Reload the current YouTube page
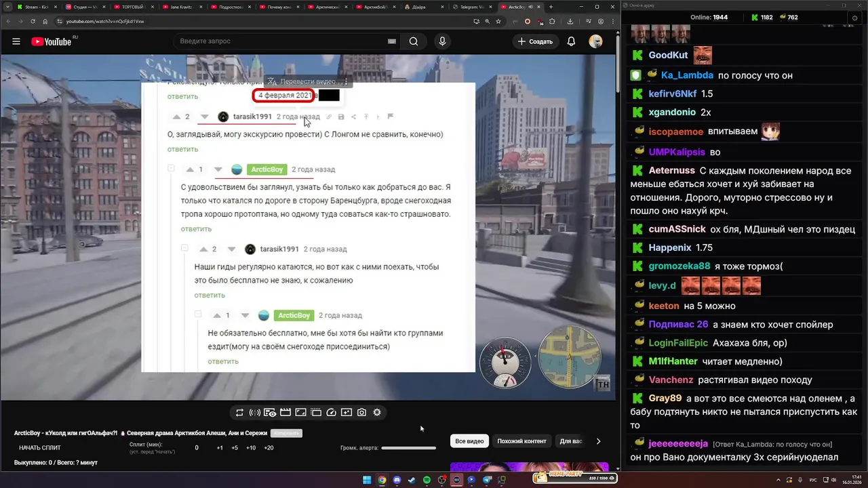868x488 pixels. click(x=33, y=21)
